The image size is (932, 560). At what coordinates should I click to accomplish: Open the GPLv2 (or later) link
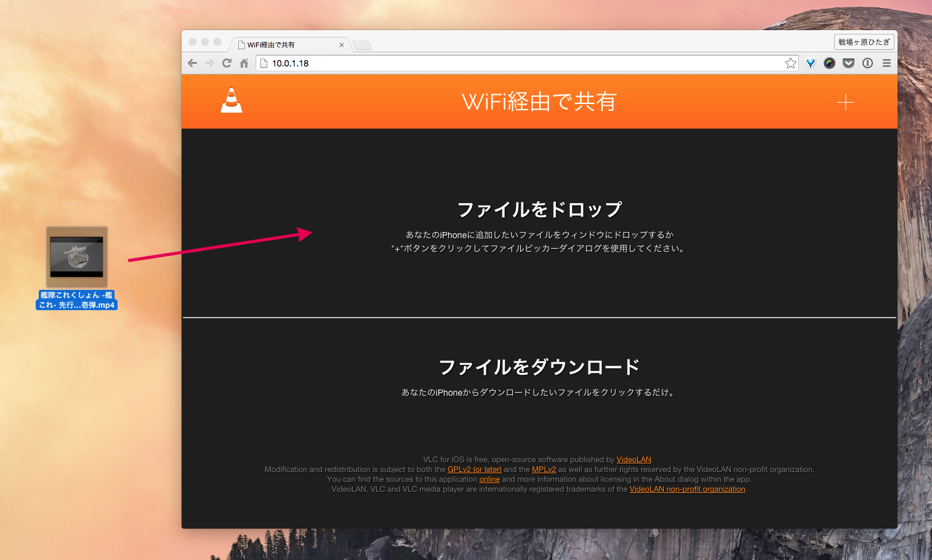[474, 470]
